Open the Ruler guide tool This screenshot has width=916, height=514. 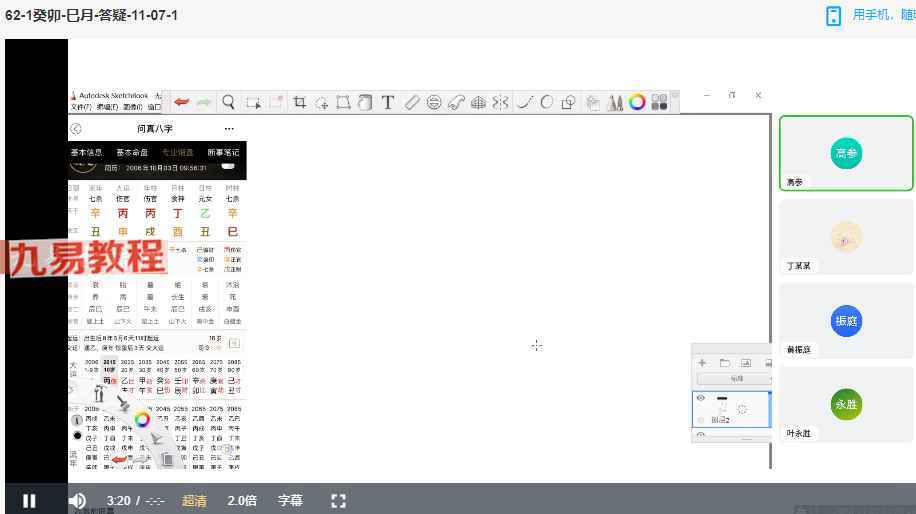point(411,102)
